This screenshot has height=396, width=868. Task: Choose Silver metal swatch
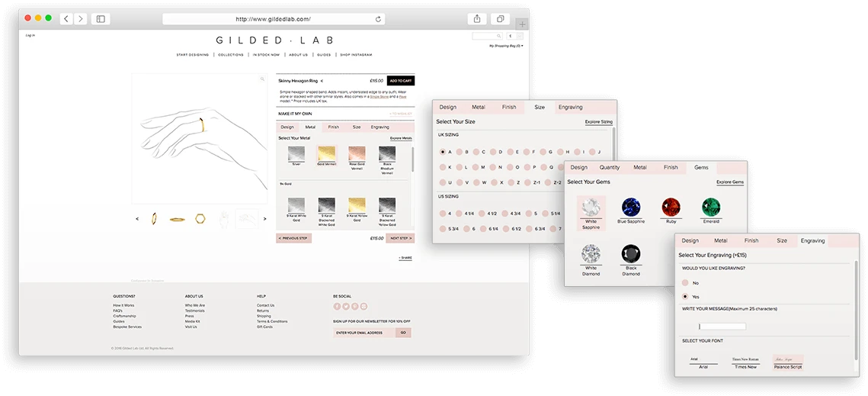(x=296, y=156)
